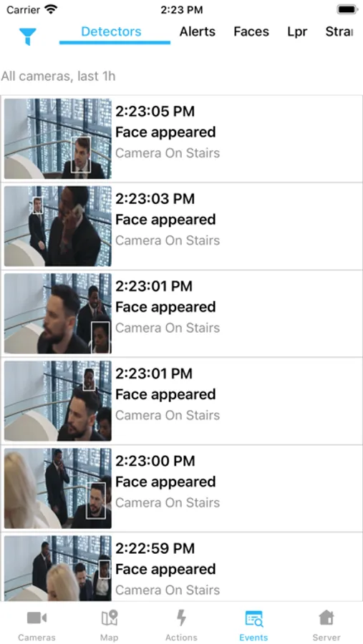The height and width of the screenshot is (644, 363).
Task: Switch to the Detectors tab
Action: tap(111, 31)
